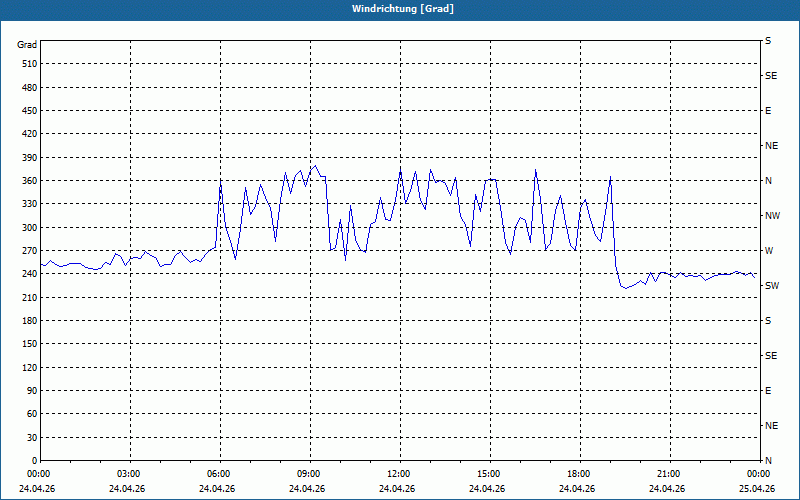
Task: Click the chart title "Windrichtung [Grad]"
Action: [403, 9]
